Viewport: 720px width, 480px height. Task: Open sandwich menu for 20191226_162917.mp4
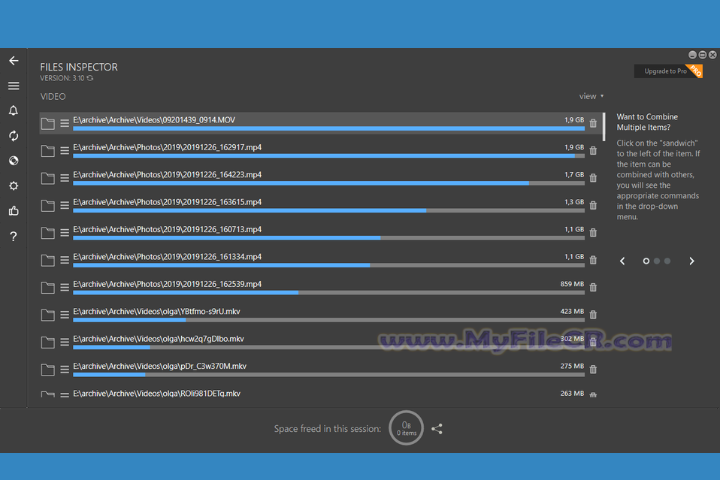click(65, 151)
